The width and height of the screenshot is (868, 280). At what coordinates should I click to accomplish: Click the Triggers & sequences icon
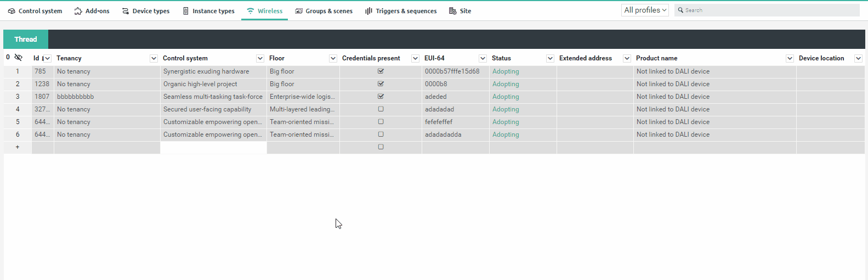(x=369, y=11)
